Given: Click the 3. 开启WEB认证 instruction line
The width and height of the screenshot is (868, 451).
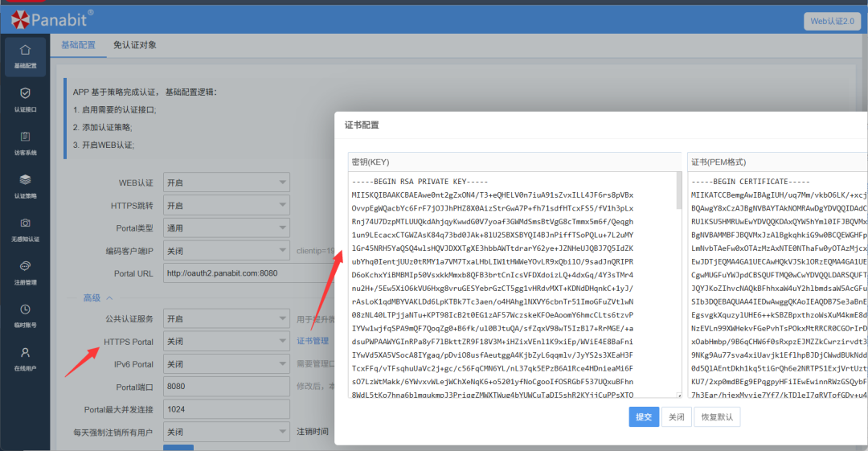Looking at the screenshot, I should [104, 146].
